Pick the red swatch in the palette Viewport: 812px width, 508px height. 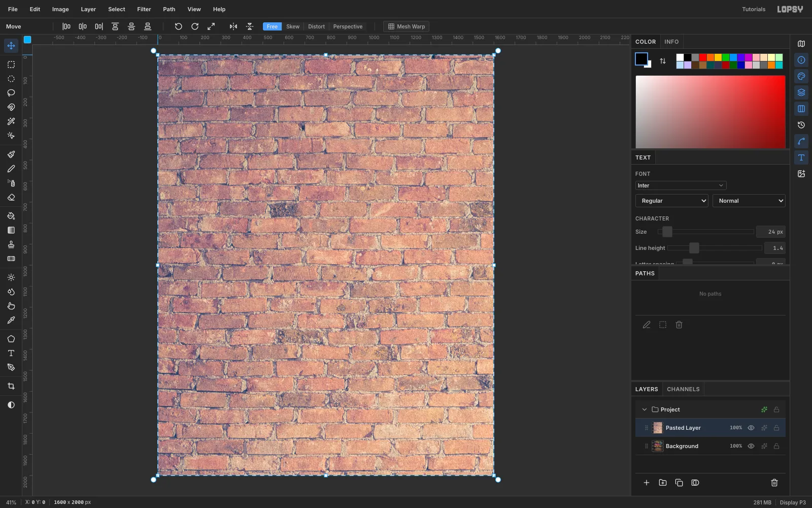pos(703,57)
